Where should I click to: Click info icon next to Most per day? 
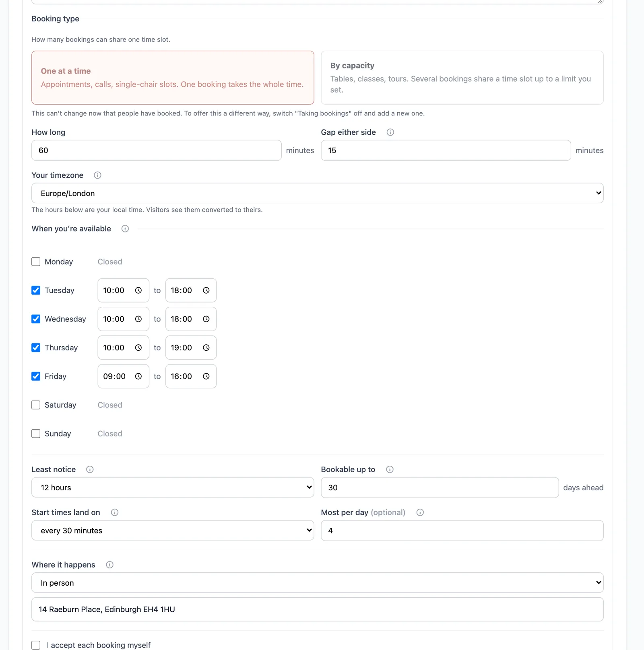coord(420,512)
